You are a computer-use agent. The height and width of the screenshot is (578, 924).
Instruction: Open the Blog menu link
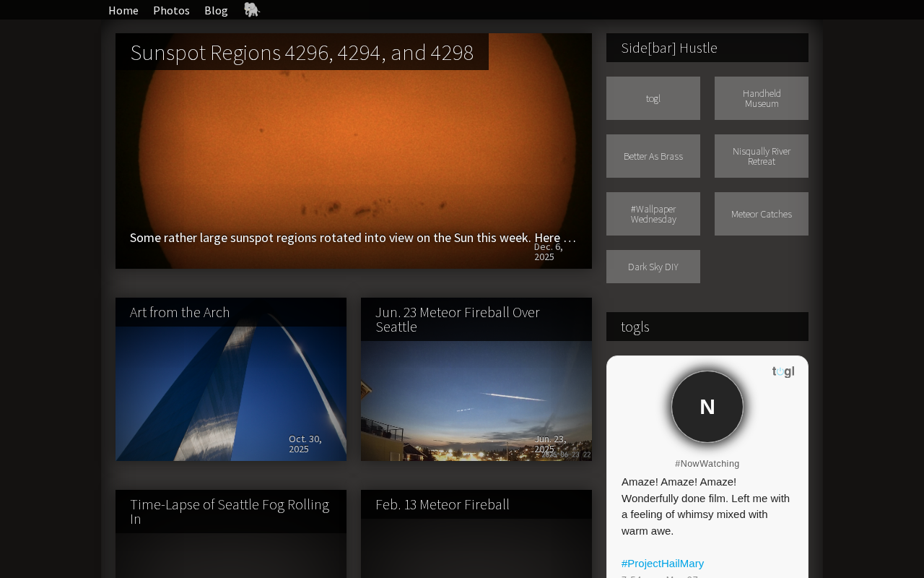click(216, 10)
